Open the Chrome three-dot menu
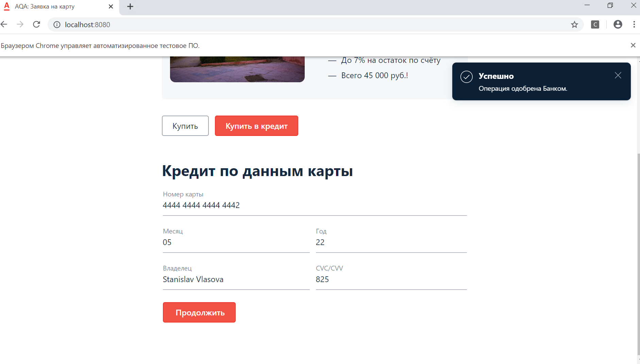 (634, 24)
